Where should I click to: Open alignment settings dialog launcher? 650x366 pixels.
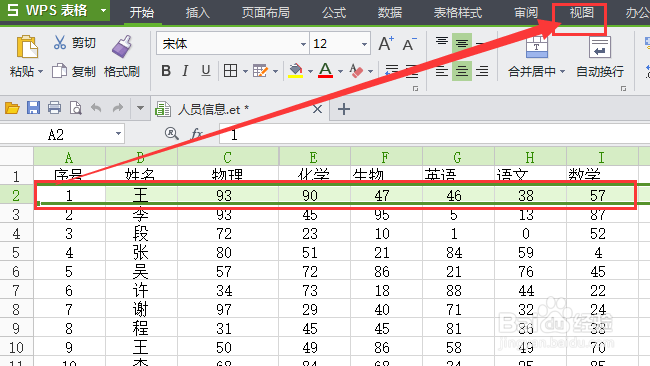tap(623, 89)
